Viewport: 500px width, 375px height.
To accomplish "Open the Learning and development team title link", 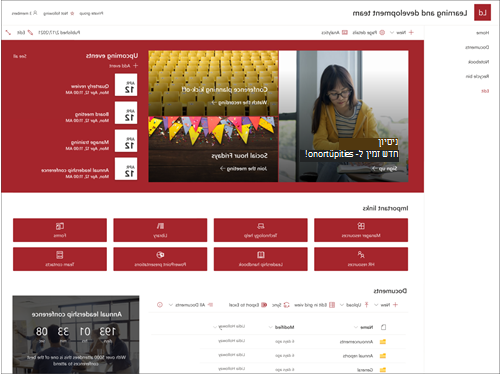I will 410,13.
